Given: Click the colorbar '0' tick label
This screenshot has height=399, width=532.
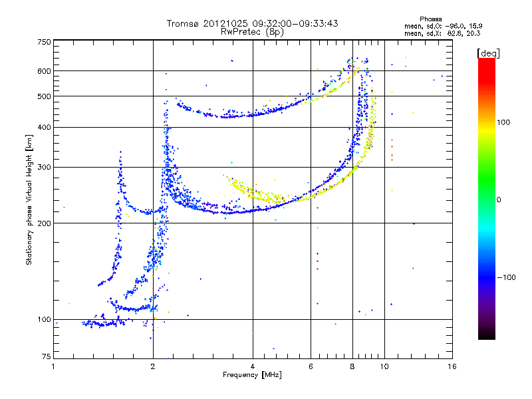Looking at the screenshot, I should (499, 199).
